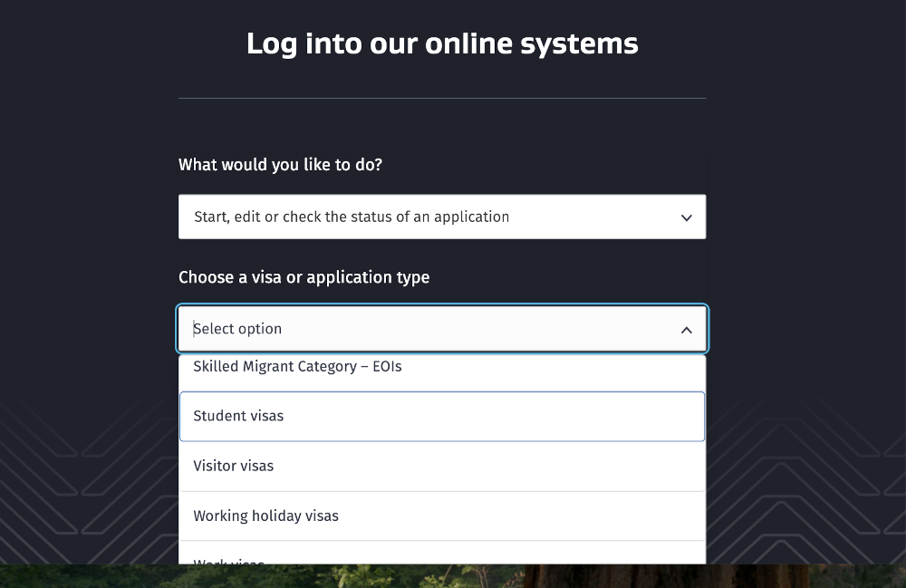Collapse visa list using the chevron-up arrow
Viewport: 906px width, 588px height.
(686, 330)
